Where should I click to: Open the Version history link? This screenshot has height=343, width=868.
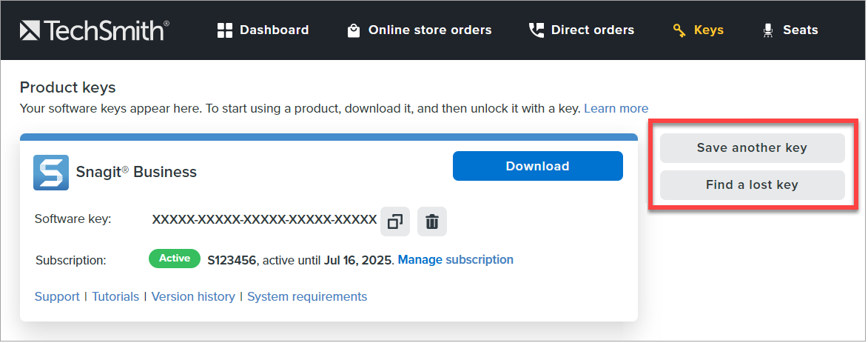point(193,296)
